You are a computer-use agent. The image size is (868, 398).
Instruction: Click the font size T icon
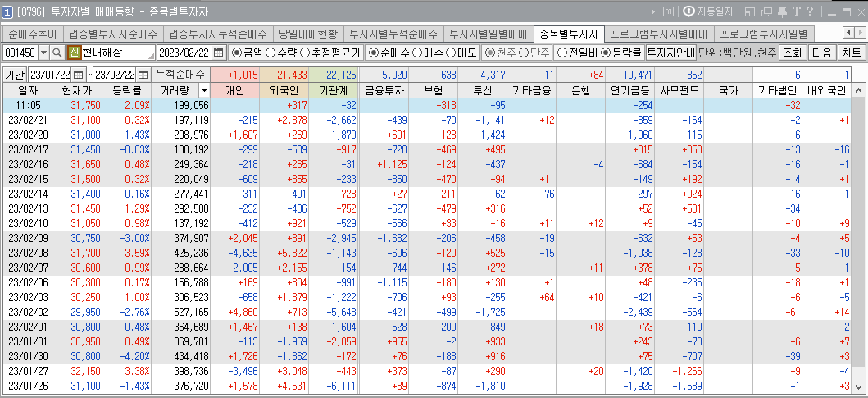click(796, 12)
